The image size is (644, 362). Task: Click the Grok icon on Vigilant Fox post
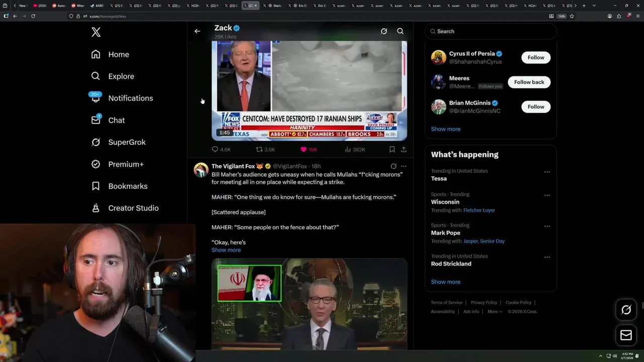tap(393, 166)
